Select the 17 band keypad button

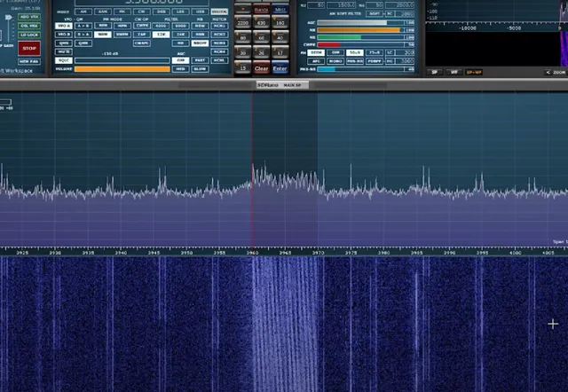click(x=280, y=53)
